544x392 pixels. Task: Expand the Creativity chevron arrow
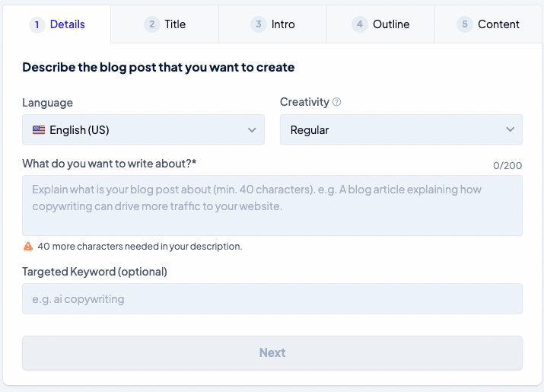[510, 129]
